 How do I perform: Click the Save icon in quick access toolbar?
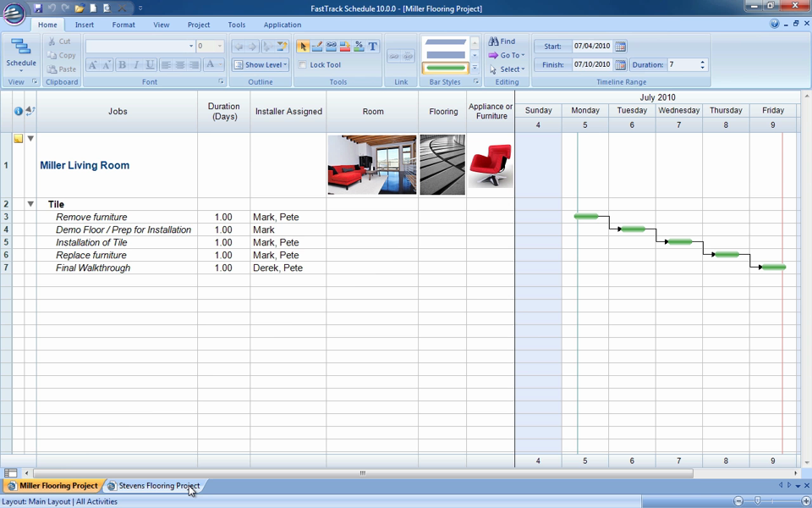(38, 8)
